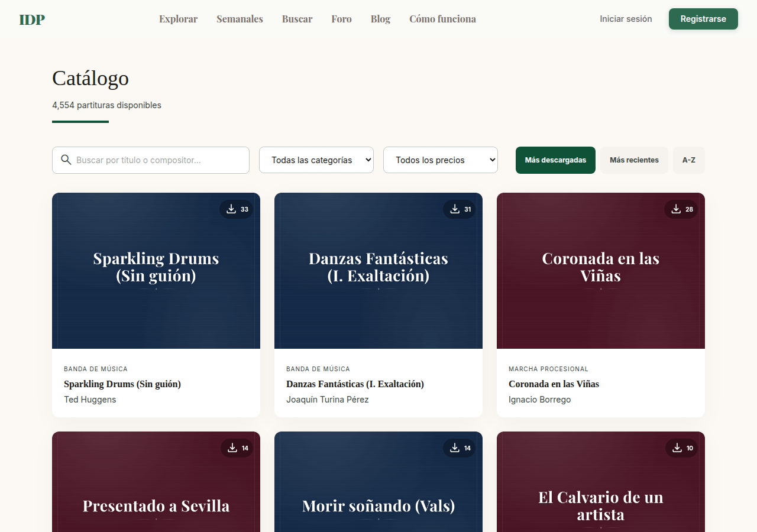Open the Morir soñando (Vals) cover
This screenshot has height=532, width=757.
coord(378,482)
